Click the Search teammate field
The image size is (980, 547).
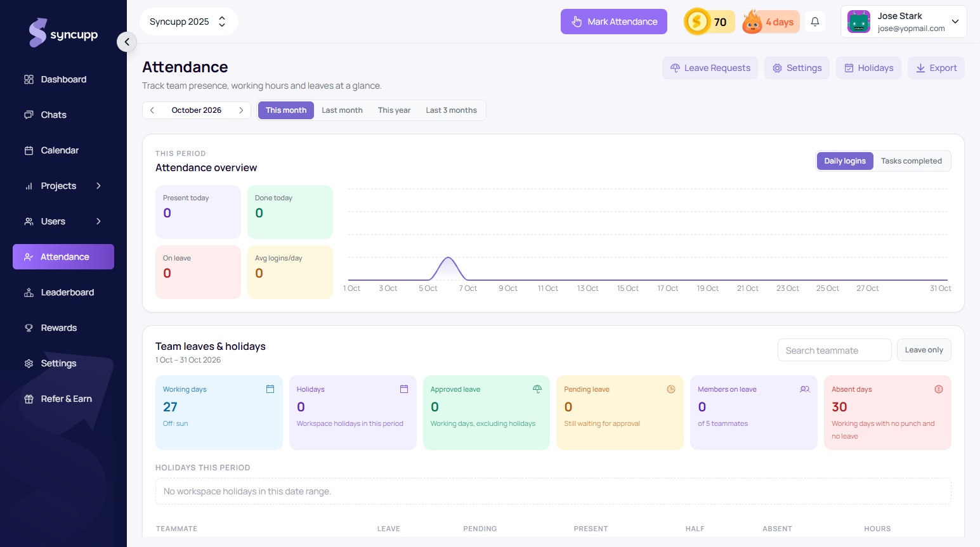(x=835, y=350)
